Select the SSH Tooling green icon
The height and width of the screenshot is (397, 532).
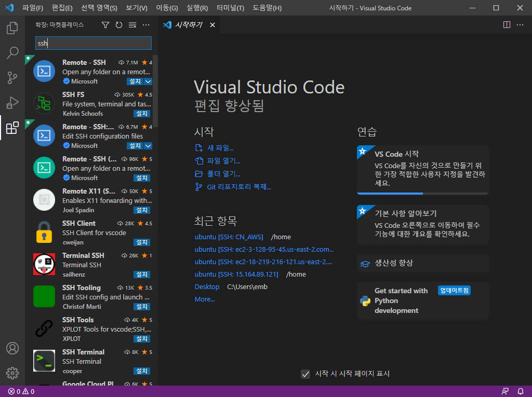coord(44,296)
